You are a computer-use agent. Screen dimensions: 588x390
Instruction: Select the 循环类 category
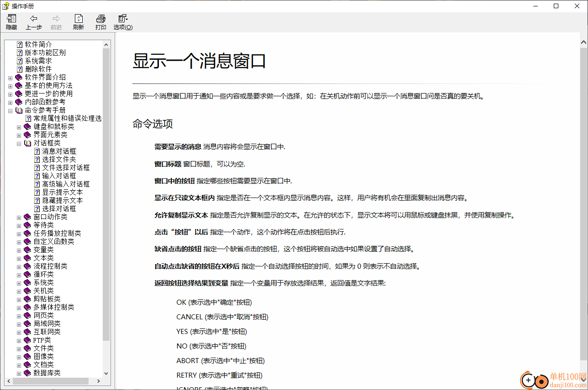tap(43, 274)
